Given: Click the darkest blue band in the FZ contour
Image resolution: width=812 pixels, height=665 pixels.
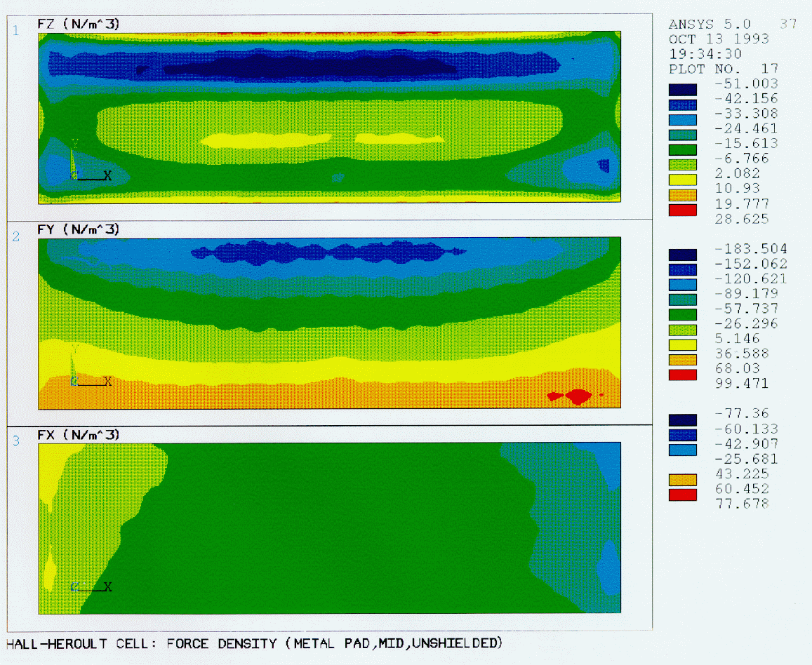Looking at the screenshot, I should (x=309, y=67).
